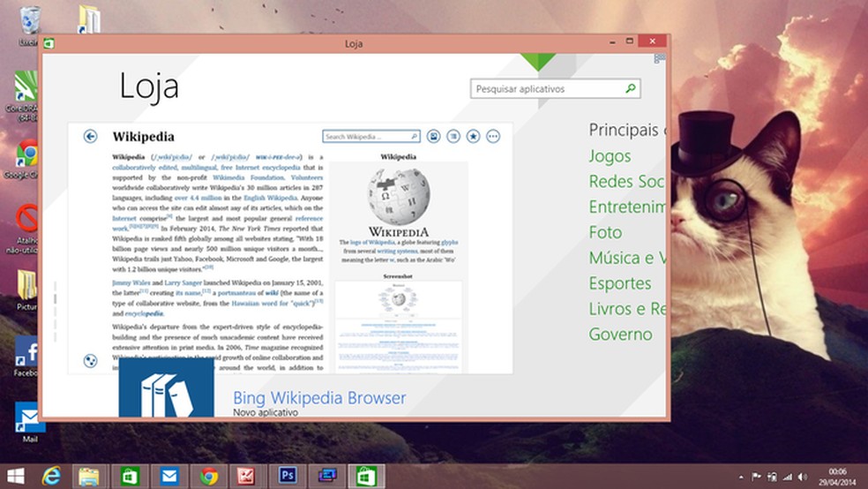868x489 pixels.
Task: Click the CorelDRAW desktop shortcut
Action: (25, 95)
